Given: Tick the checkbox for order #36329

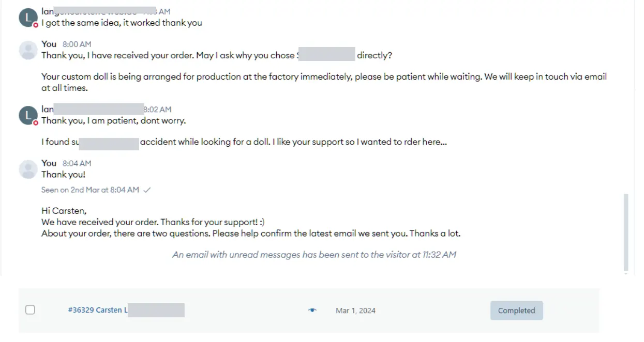Looking at the screenshot, I should (x=31, y=310).
